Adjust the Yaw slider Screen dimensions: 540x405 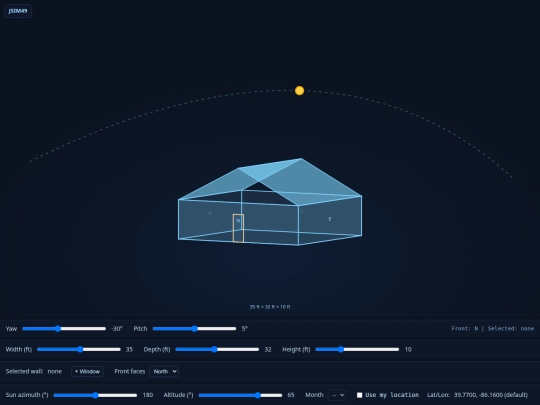pos(64,329)
